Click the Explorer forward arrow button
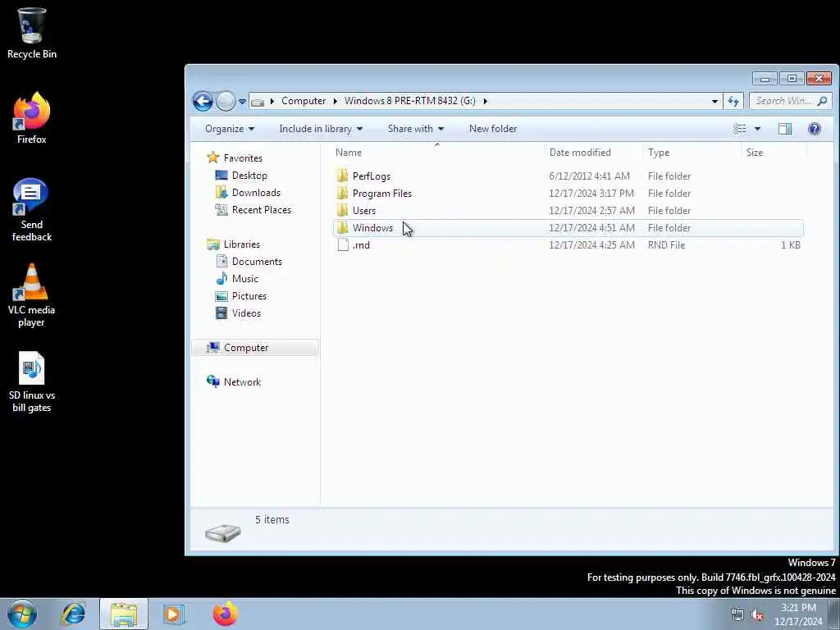Image resolution: width=840 pixels, height=630 pixels. pyautogui.click(x=226, y=101)
